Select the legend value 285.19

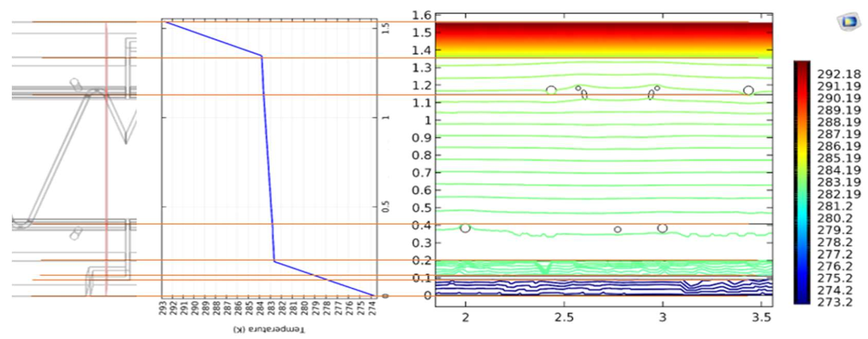click(x=839, y=158)
